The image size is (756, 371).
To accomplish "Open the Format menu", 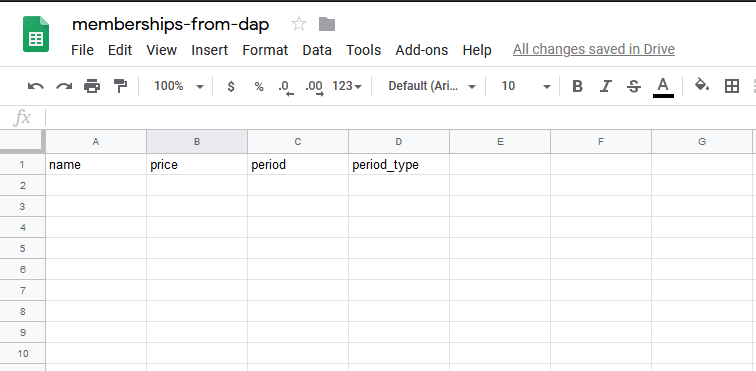I will tap(265, 50).
